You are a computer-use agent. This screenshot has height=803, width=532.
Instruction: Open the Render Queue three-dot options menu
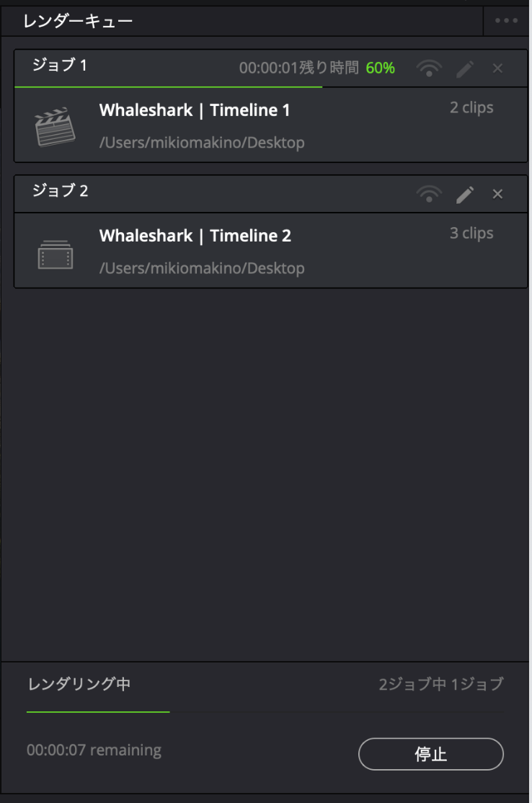(506, 21)
